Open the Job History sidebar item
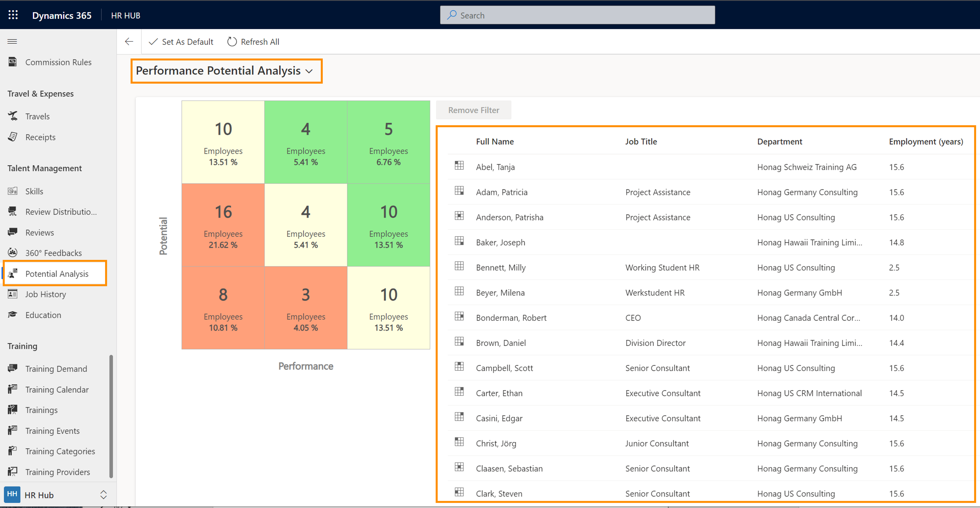 pyautogui.click(x=45, y=294)
